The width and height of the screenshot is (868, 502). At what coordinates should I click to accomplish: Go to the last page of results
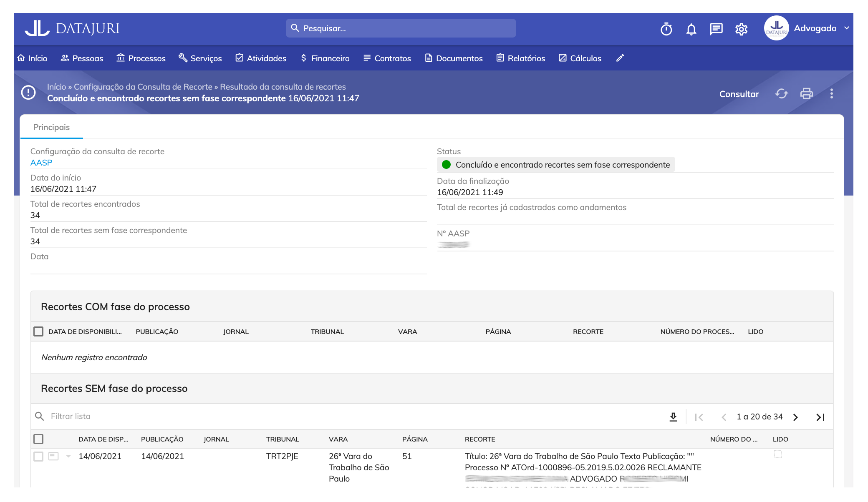tap(820, 417)
